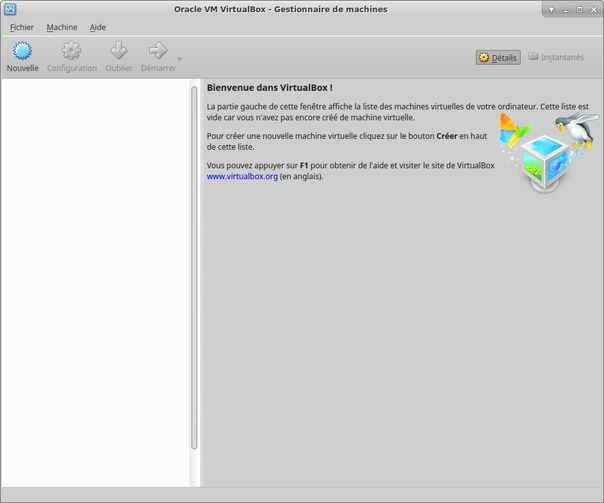The height and width of the screenshot is (503, 604).
Task: Expand the Démarrer dropdown arrow
Action: pyautogui.click(x=180, y=59)
